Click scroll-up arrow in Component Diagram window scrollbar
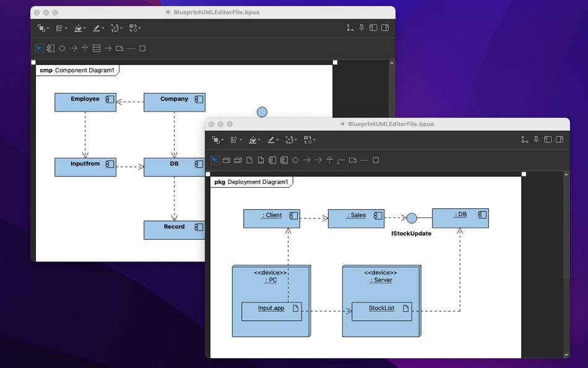The image size is (588, 368). 392,63
